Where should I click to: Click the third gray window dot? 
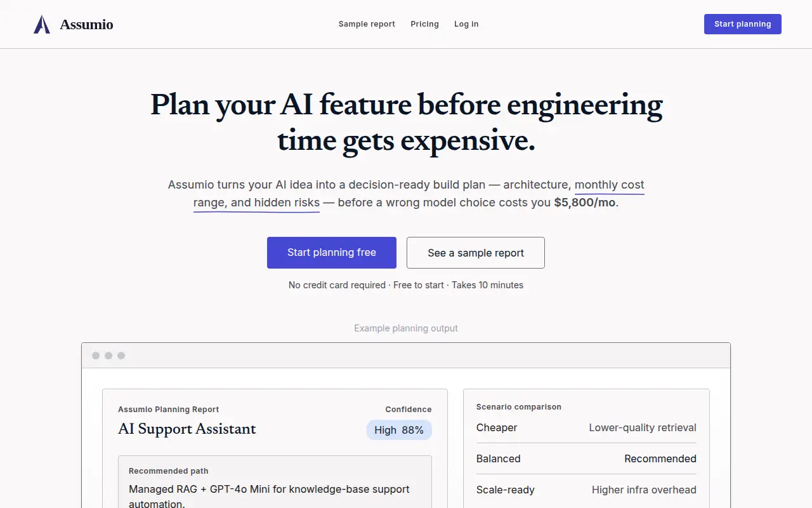click(x=121, y=356)
